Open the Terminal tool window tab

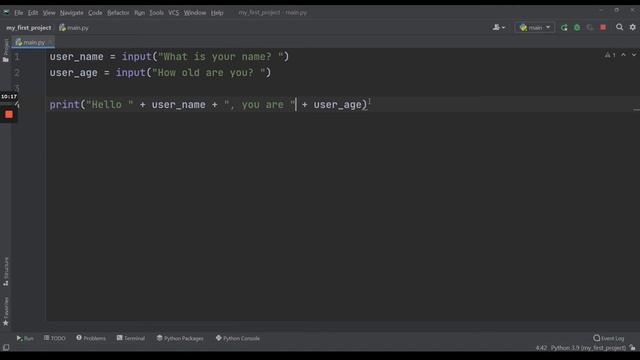click(x=131, y=338)
